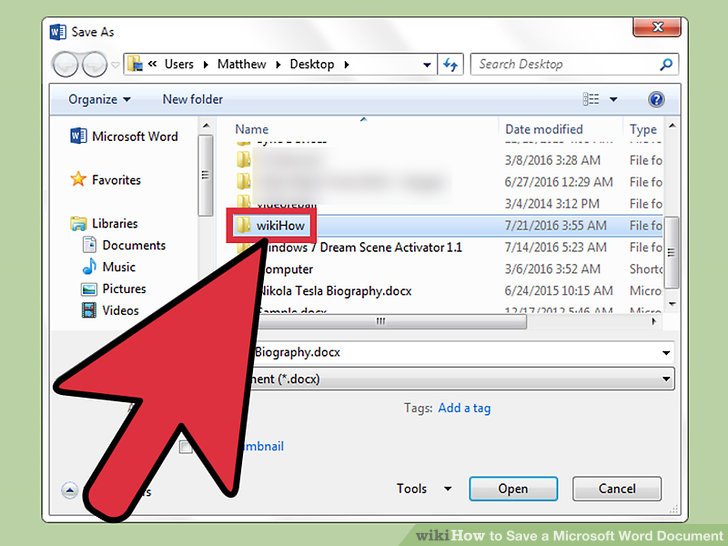The height and width of the screenshot is (546, 728).
Task: Select Nikola Tesla Biography.docx file
Action: pos(337,291)
